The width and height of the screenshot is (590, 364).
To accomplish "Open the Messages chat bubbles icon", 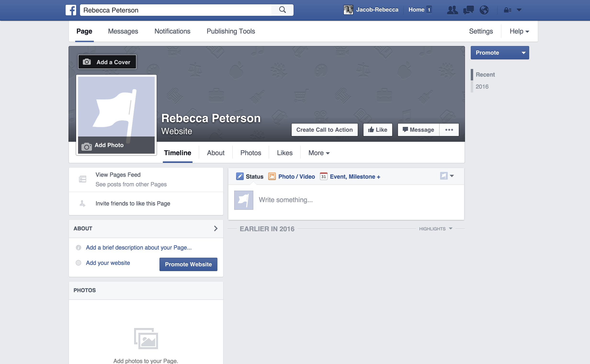I will [468, 10].
